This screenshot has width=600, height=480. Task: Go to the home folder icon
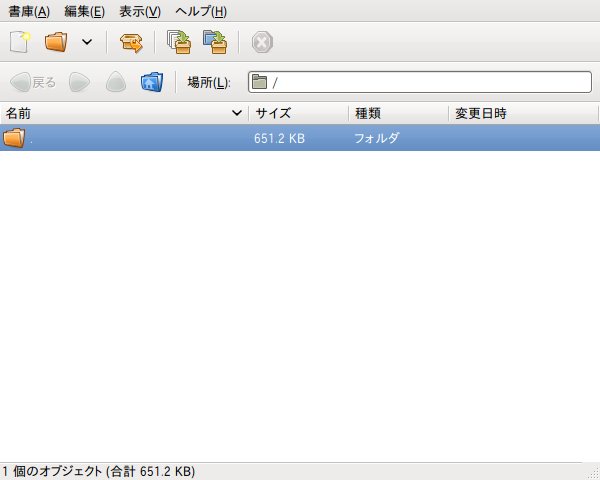point(152,82)
